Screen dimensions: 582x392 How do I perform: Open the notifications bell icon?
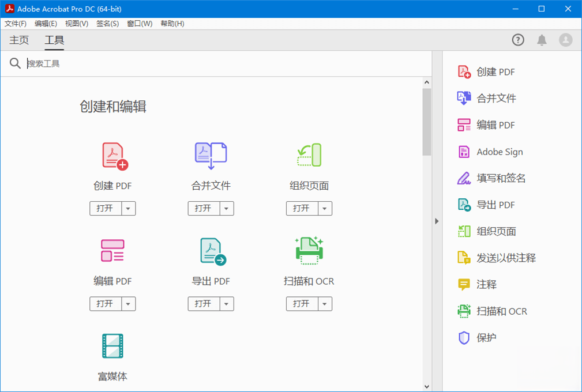click(x=542, y=40)
